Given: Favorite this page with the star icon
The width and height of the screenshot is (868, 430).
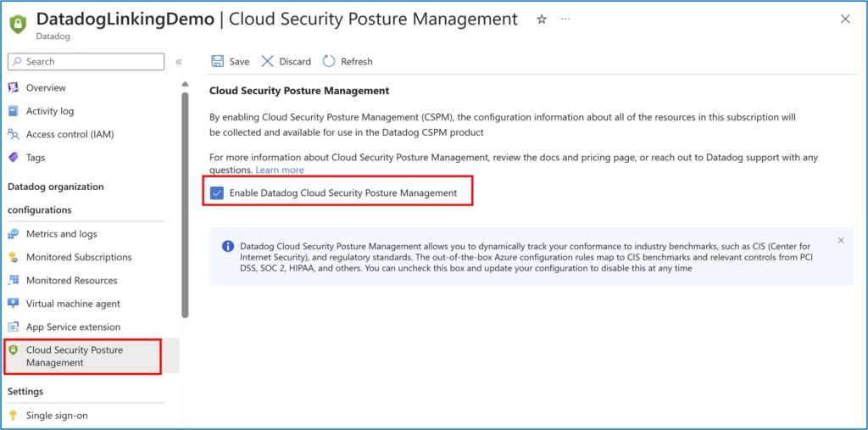Looking at the screenshot, I should [542, 20].
